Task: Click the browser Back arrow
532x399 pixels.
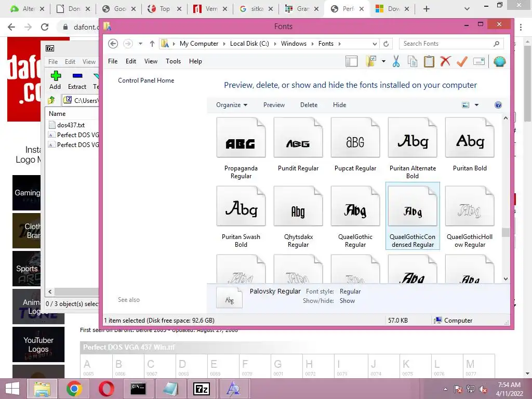Action: (x=11, y=27)
